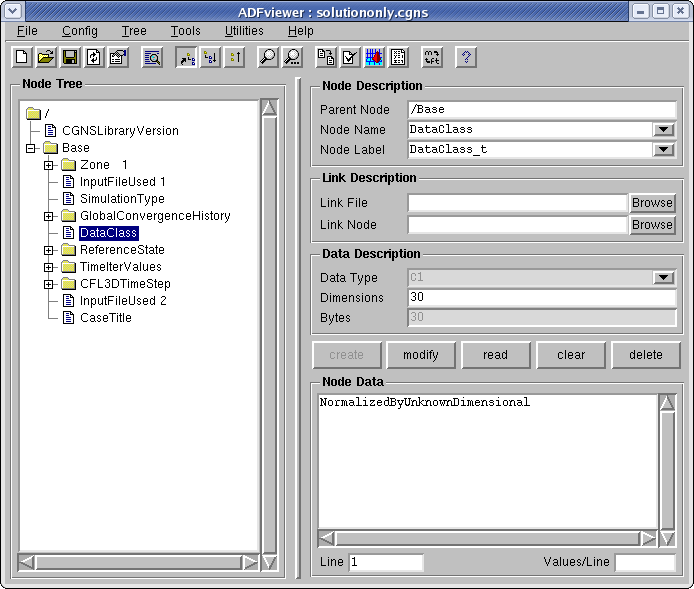Open the Node Label dropdown arrow

click(x=663, y=150)
